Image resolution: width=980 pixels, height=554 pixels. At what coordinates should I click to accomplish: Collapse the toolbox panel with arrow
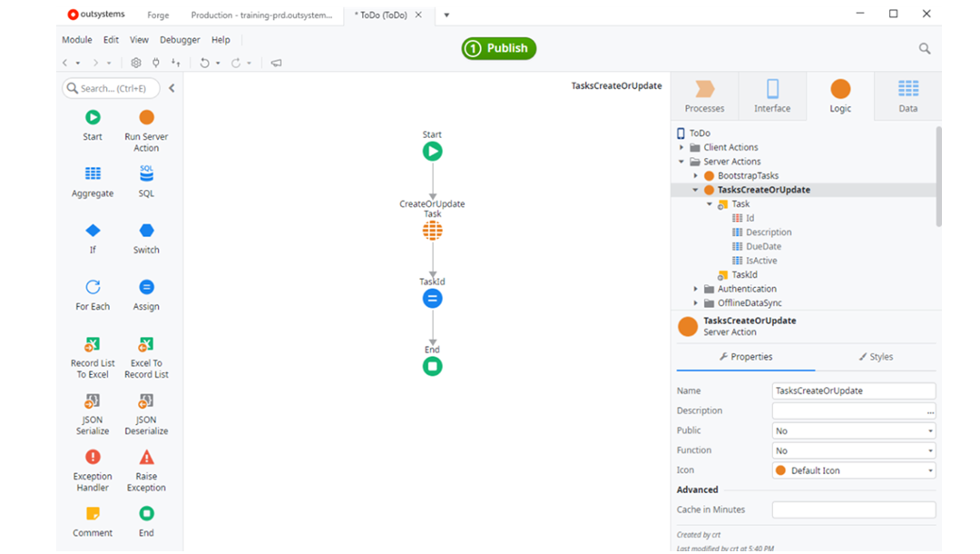pos(171,88)
